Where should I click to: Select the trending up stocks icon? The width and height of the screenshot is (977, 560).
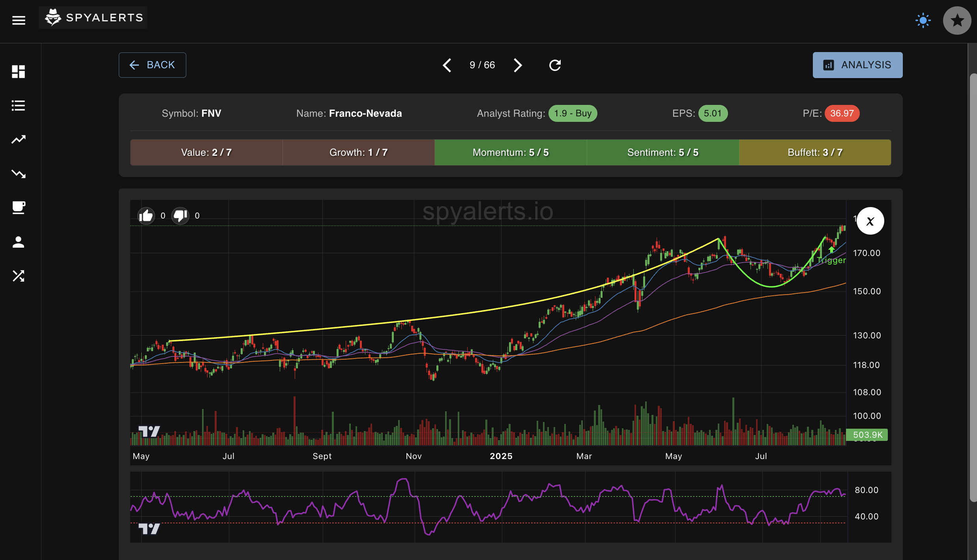(x=18, y=139)
